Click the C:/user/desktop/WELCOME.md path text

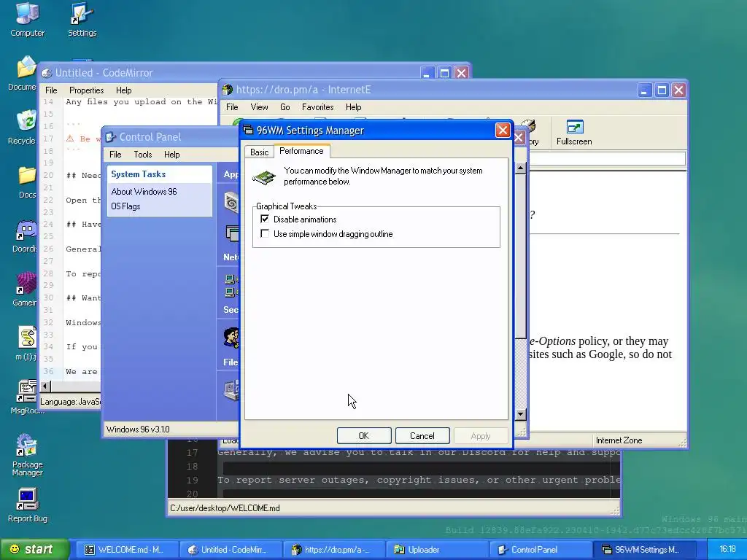click(x=225, y=508)
